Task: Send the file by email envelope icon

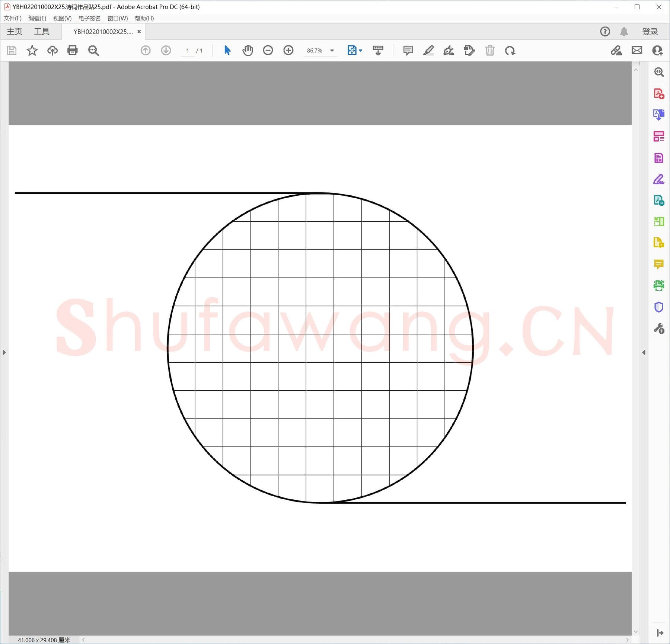Action: pos(637,50)
